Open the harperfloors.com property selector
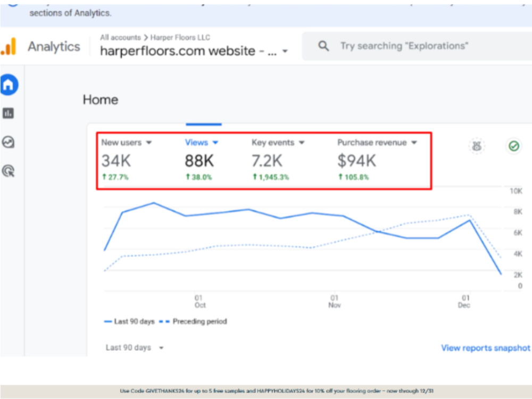 [x=194, y=51]
